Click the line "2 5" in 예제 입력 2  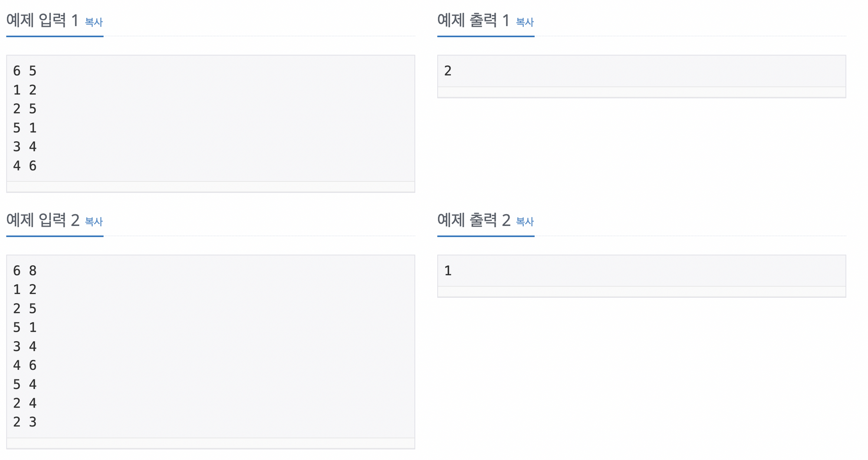25,308
